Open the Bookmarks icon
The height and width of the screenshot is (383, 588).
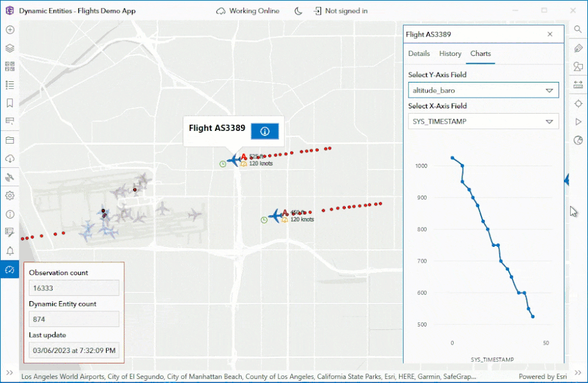click(10, 103)
